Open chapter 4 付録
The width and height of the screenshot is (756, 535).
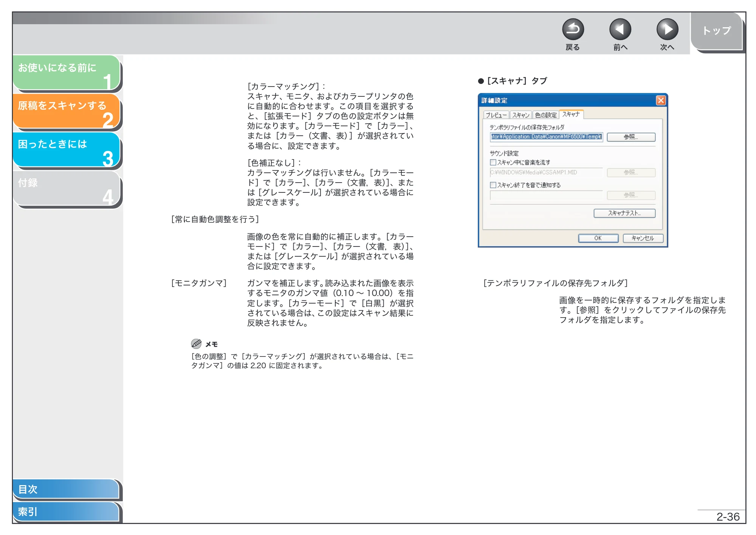(67, 188)
